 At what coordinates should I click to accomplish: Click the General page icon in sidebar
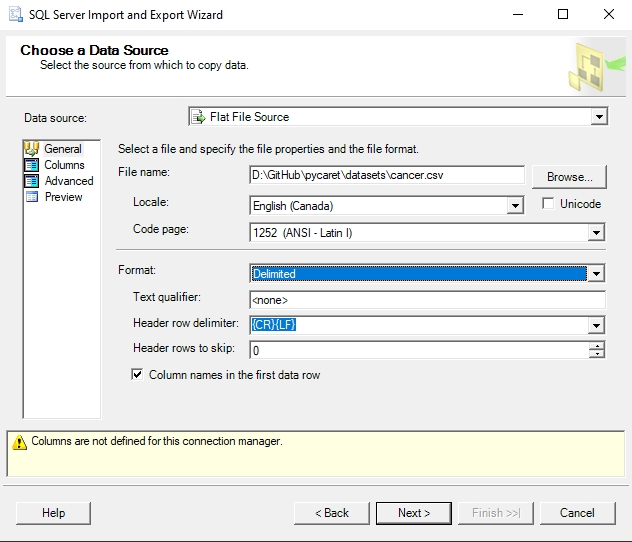click(31, 149)
